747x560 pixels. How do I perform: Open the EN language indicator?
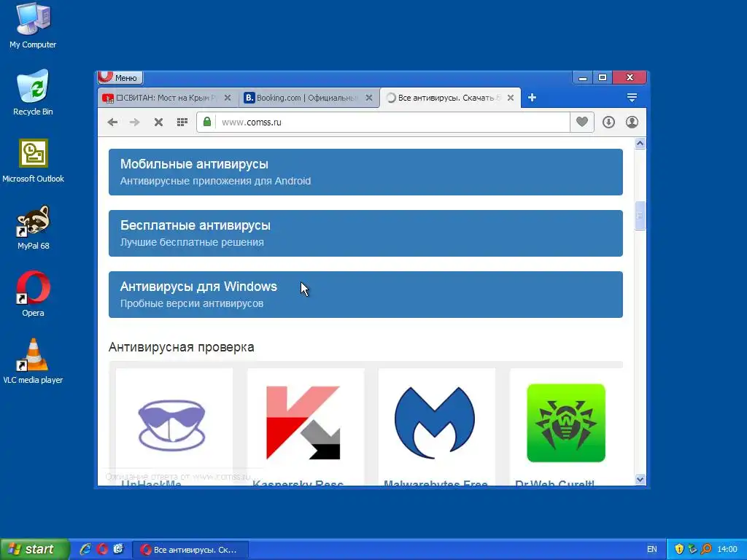pos(651,550)
